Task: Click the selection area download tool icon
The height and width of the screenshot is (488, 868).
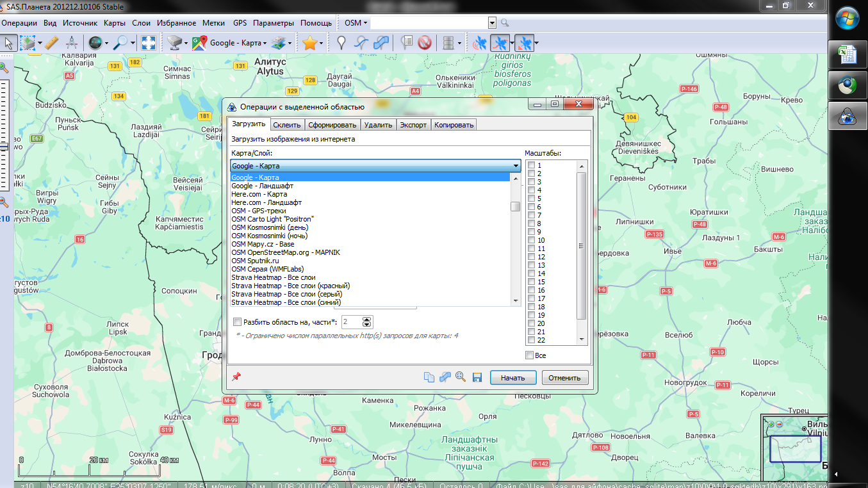Action: coord(28,43)
